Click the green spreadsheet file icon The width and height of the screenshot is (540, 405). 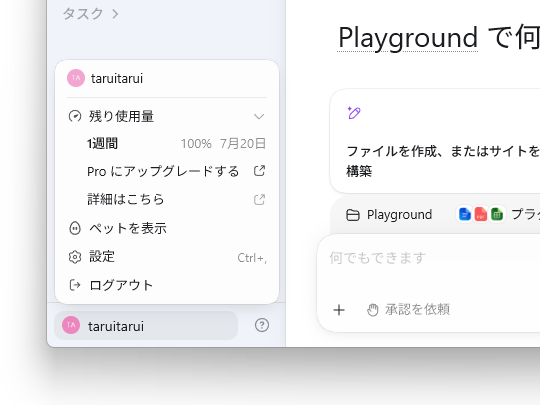tap(497, 214)
